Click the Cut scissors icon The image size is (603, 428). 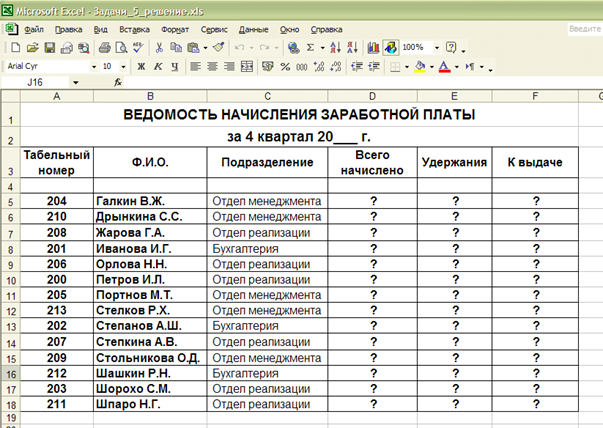(x=159, y=48)
